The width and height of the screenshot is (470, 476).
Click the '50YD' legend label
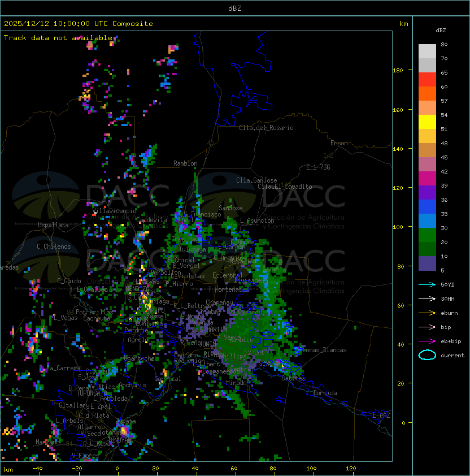[x=447, y=284]
